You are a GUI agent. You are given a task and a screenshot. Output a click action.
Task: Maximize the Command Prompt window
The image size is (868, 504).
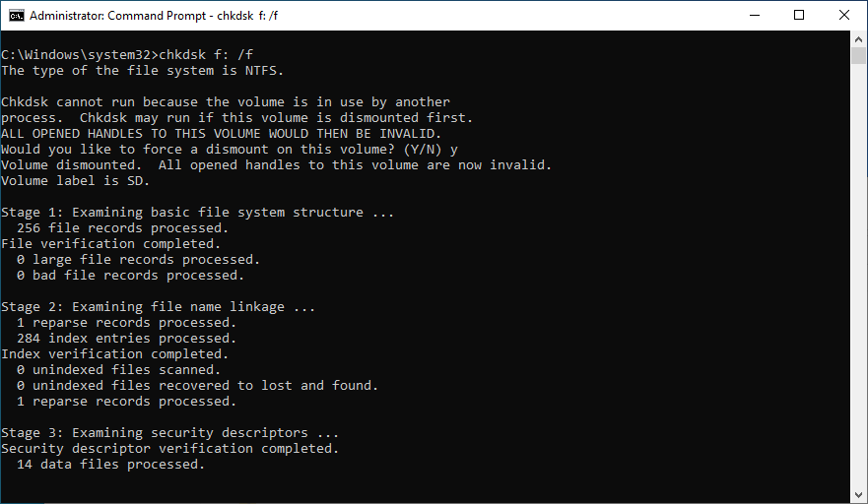pyautogui.click(x=799, y=15)
